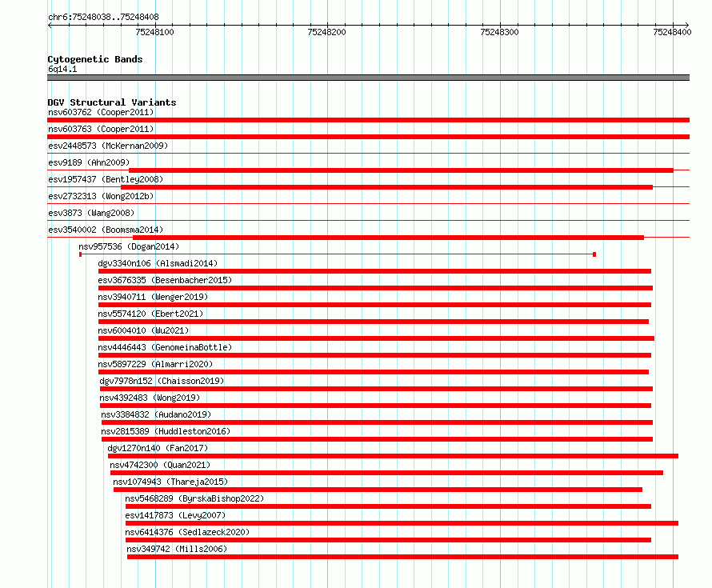Open esv3676335 (Besenbacher2015) details
The height and width of the screenshot is (588, 712).
[x=165, y=280]
